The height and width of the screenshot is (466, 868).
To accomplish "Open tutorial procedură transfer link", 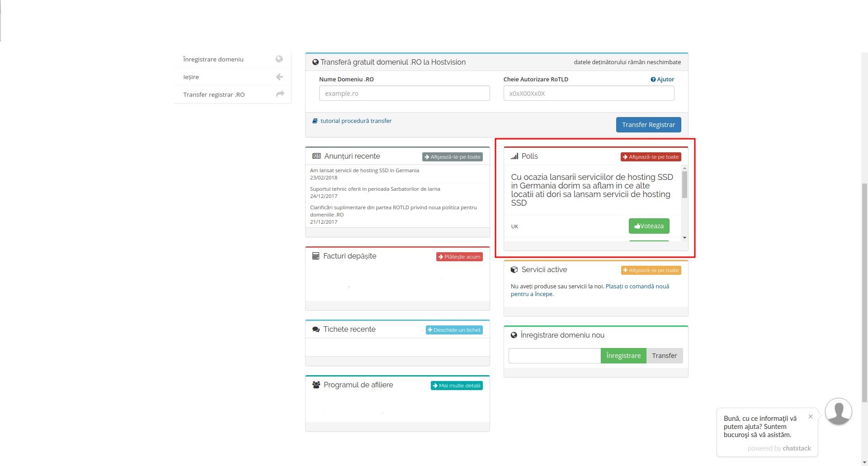I will pyautogui.click(x=356, y=121).
